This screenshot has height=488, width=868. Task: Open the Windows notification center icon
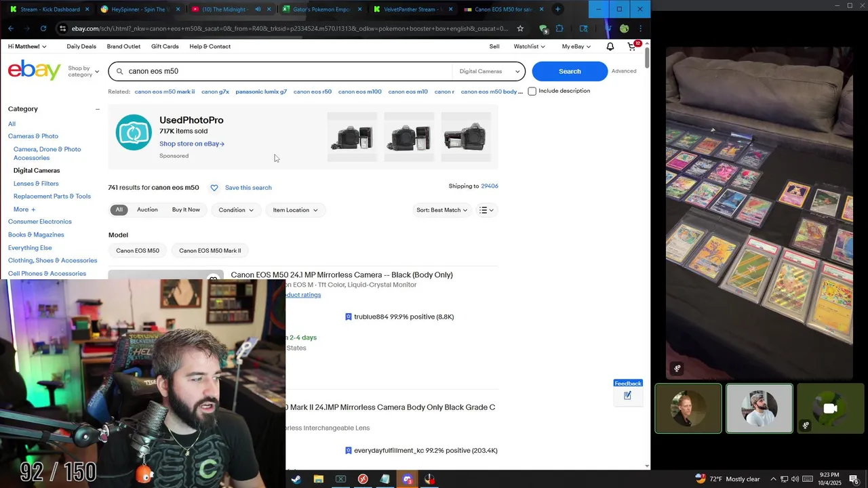point(854,479)
